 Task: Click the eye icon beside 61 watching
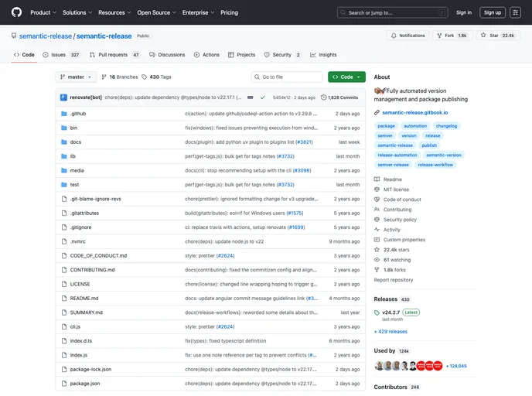377,260
